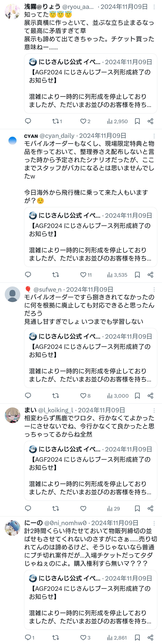This screenshot has width=162, height=644.
Task: Open more options menu on CYAN's post
Action: (154, 136)
